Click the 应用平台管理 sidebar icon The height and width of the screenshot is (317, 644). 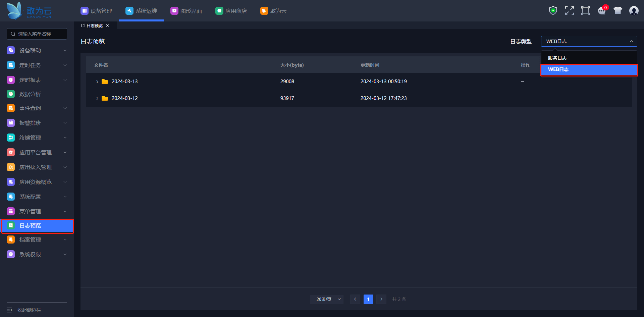[x=11, y=152]
